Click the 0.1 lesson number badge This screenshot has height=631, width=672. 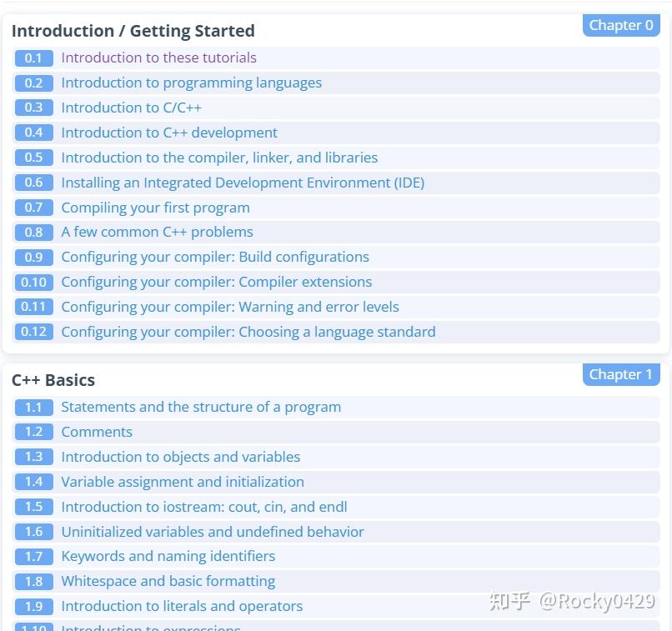33,58
